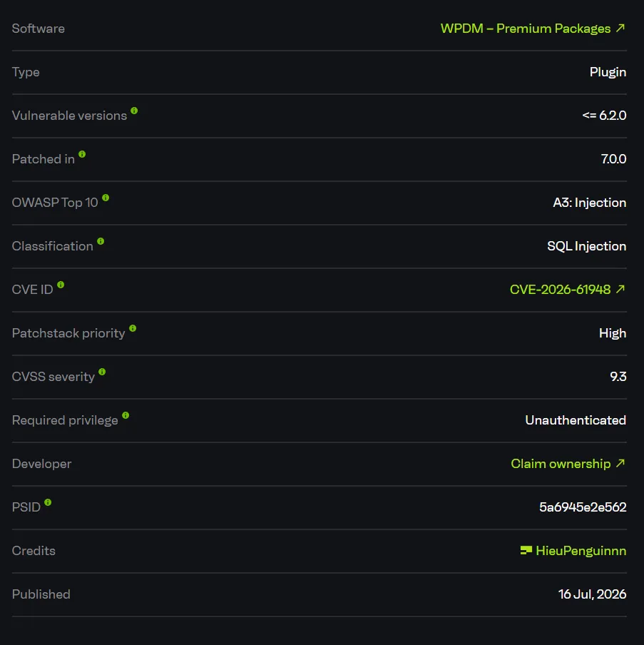Click the arrow icon after CVE-2026-61948
This screenshot has width=644, height=645.
tap(620, 289)
